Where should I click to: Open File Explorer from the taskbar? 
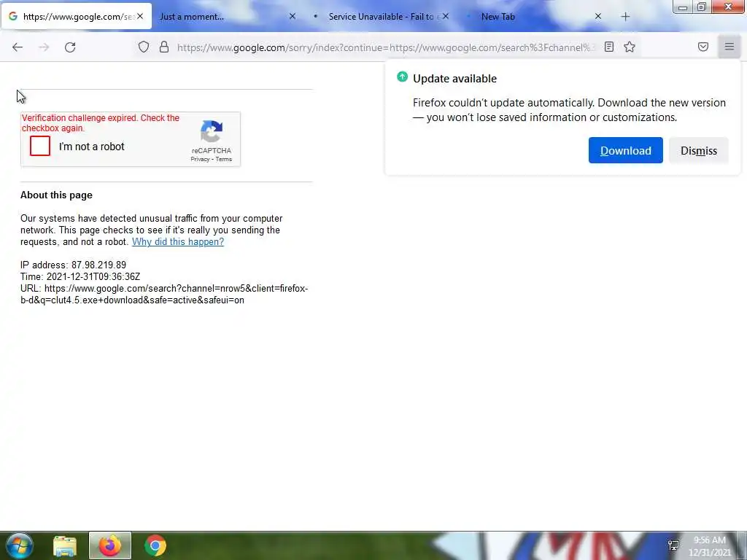point(65,545)
